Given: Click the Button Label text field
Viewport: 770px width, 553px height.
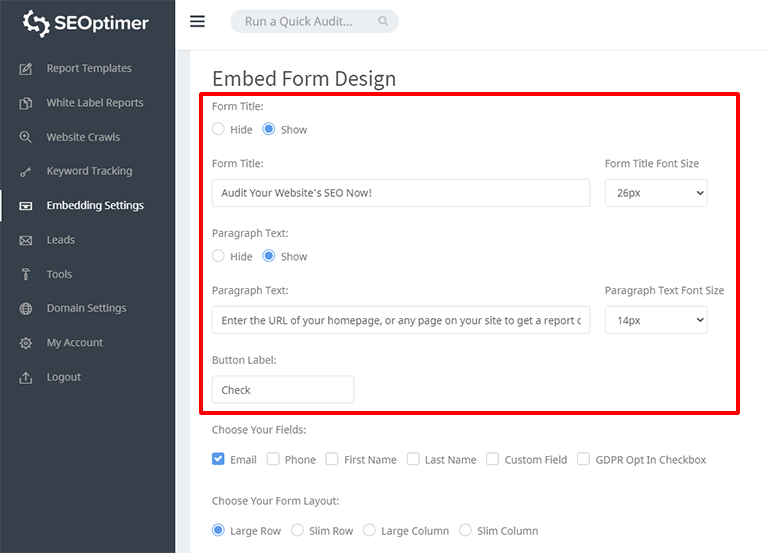Looking at the screenshot, I should pyautogui.click(x=283, y=389).
